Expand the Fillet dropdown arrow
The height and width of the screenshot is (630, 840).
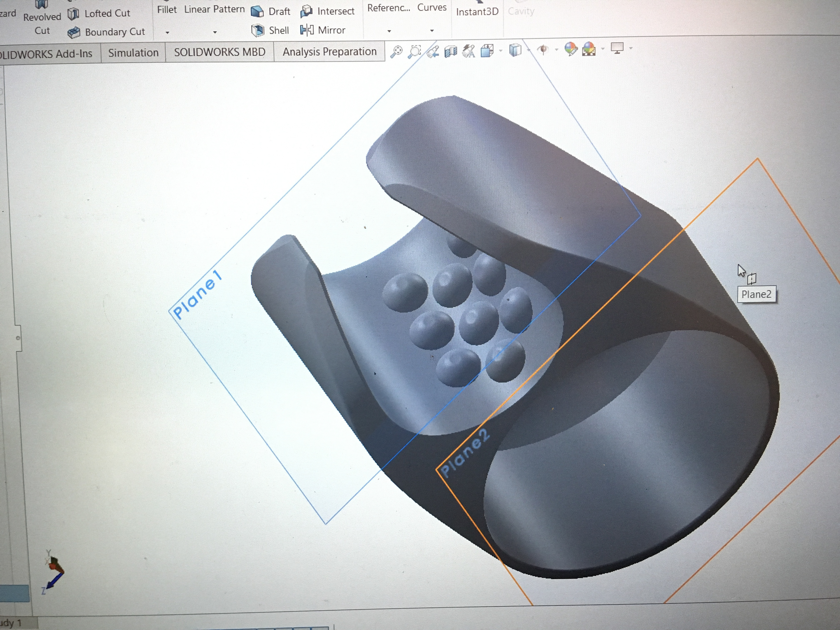pyautogui.click(x=167, y=33)
